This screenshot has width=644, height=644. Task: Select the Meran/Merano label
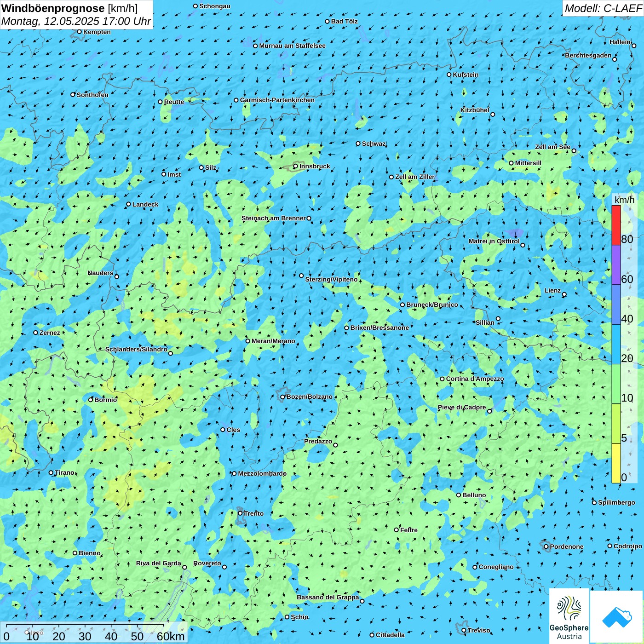(x=273, y=341)
